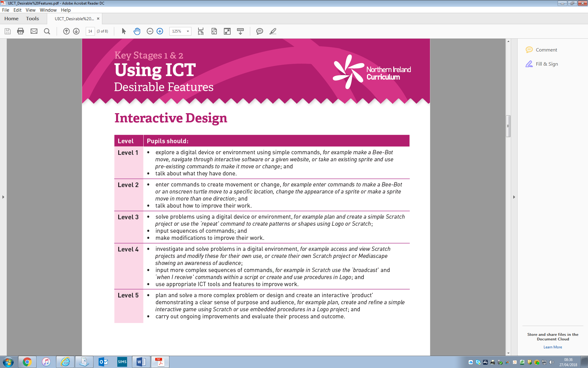Viewport: 588px width, 368px height.
Task: Open the Comment tool in right pane
Action: 541,50
